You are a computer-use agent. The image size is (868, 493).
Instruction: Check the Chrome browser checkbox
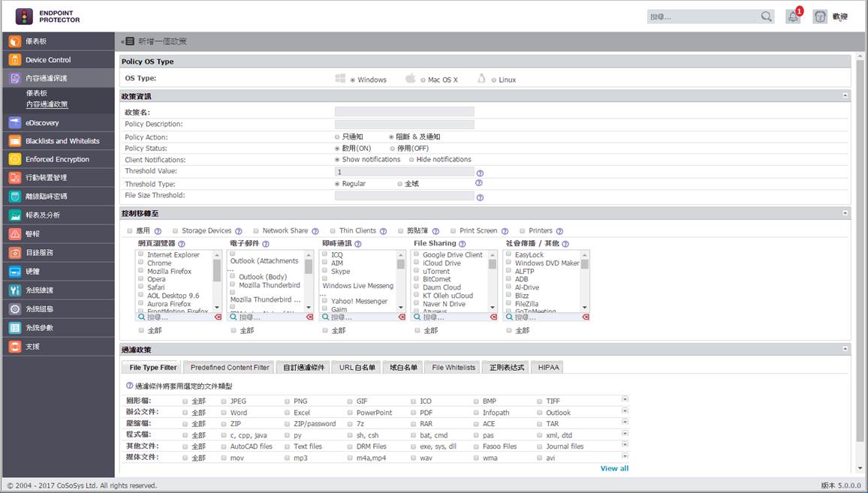[141, 263]
